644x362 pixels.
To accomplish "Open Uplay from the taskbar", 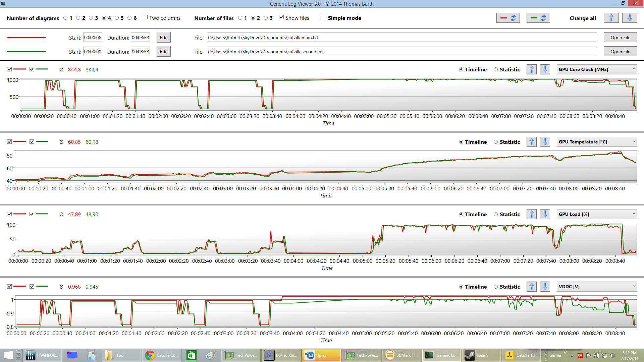I will 321,355.
